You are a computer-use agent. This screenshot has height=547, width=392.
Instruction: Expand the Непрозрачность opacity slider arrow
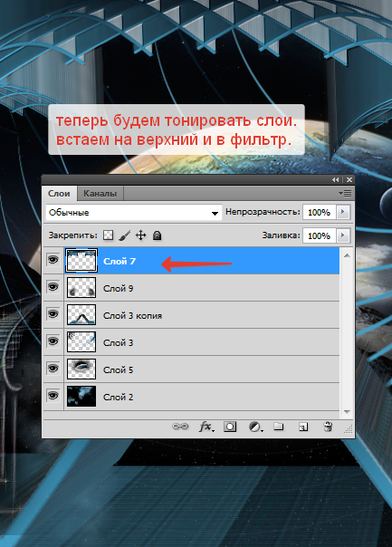[343, 212]
